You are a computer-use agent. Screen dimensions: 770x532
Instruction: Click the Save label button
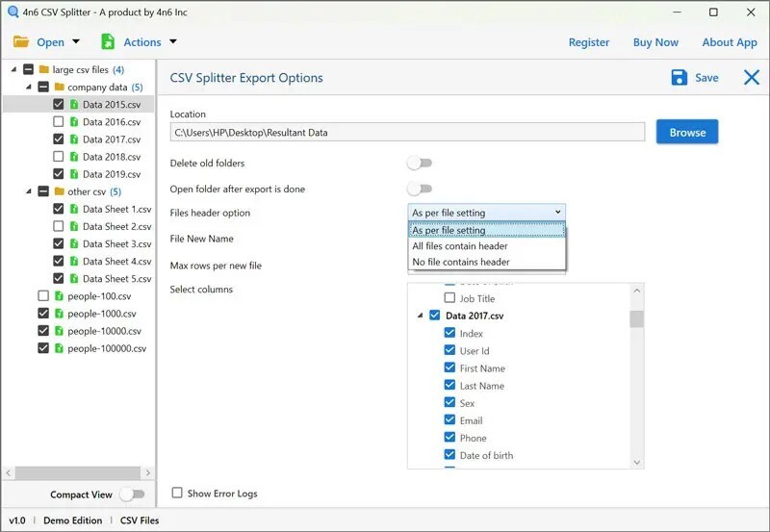[706, 78]
